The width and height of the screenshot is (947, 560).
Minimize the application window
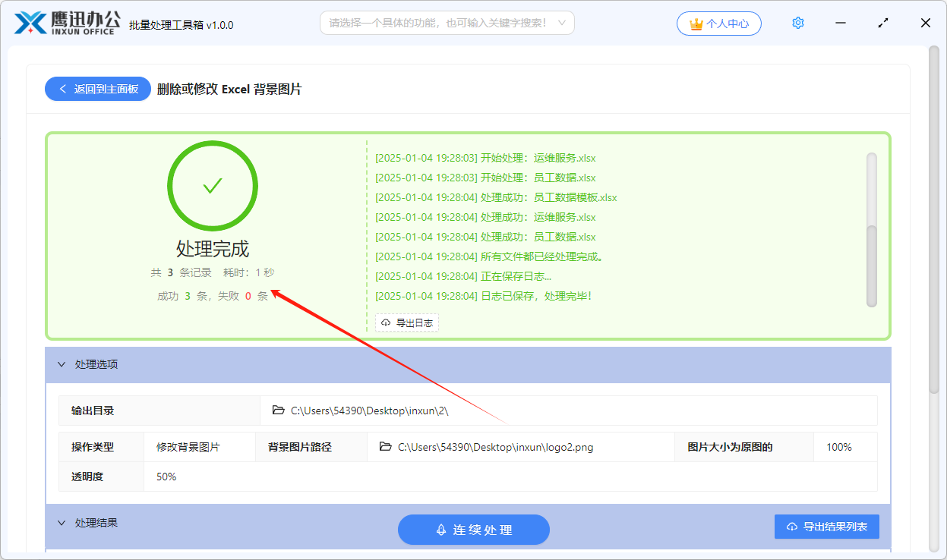[x=840, y=23]
